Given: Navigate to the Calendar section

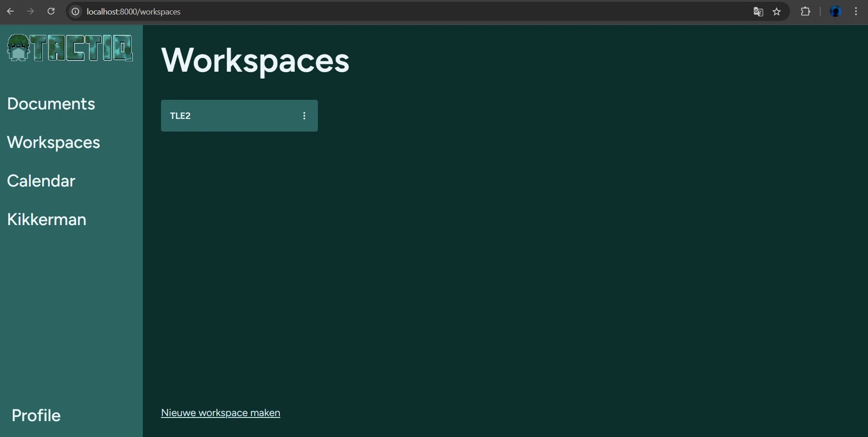Looking at the screenshot, I should pyautogui.click(x=41, y=181).
